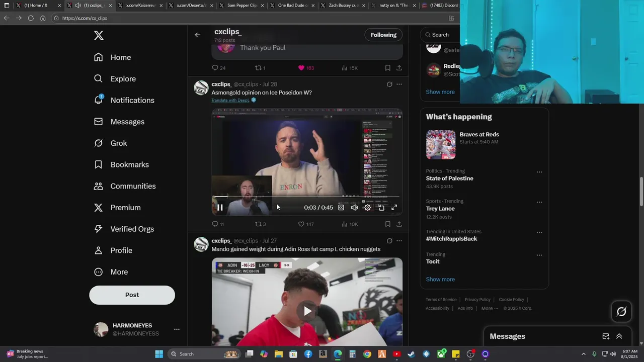The width and height of the screenshot is (644, 362).
Task: Open Tocit trend options
Action: 539,255
